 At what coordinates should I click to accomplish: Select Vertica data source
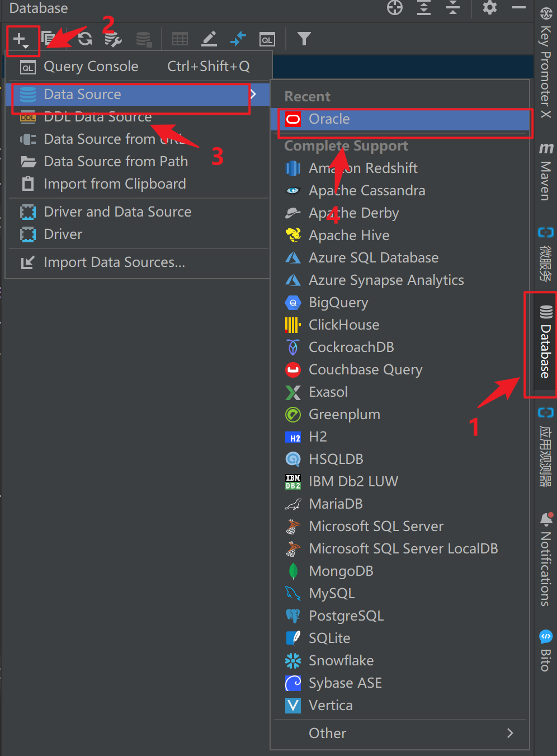coord(400,706)
